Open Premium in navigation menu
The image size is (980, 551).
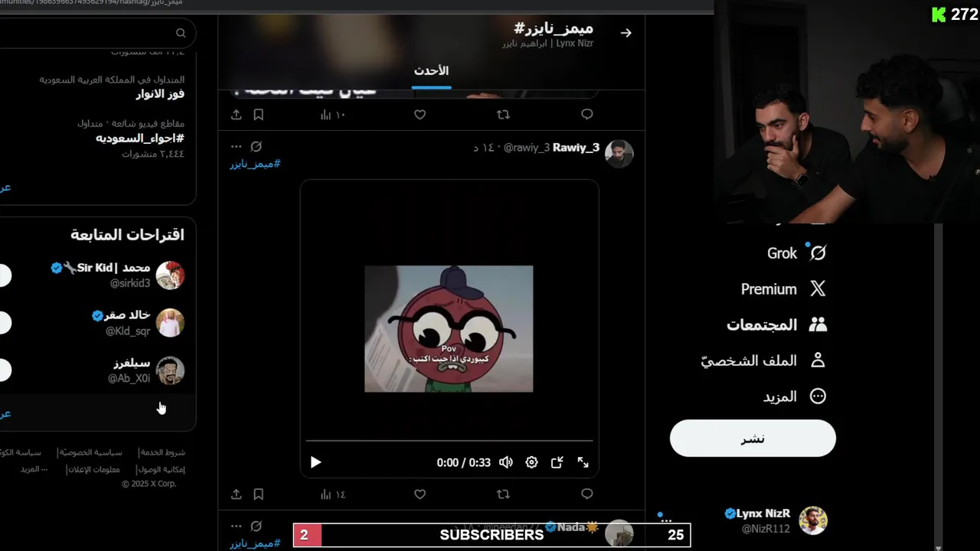tap(783, 289)
